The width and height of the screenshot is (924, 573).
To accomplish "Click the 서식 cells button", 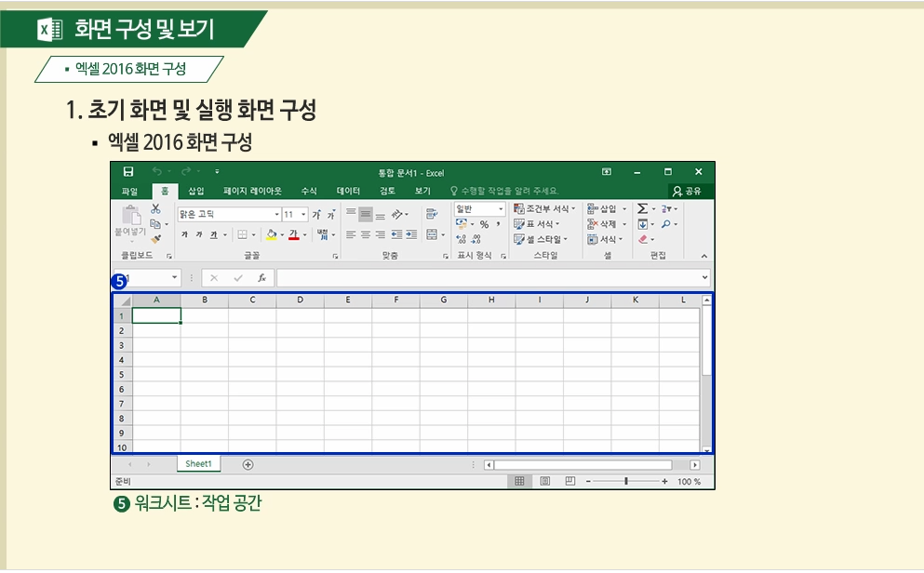I will [x=605, y=239].
